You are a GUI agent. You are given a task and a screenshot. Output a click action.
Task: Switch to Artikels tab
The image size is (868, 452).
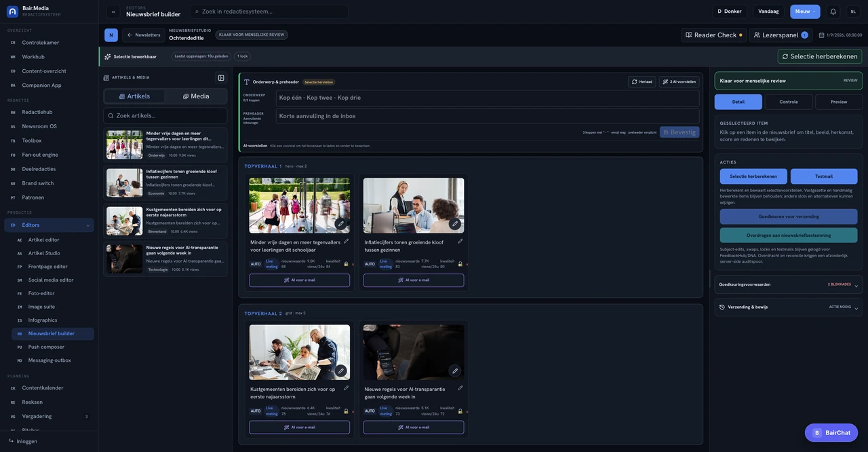point(134,96)
